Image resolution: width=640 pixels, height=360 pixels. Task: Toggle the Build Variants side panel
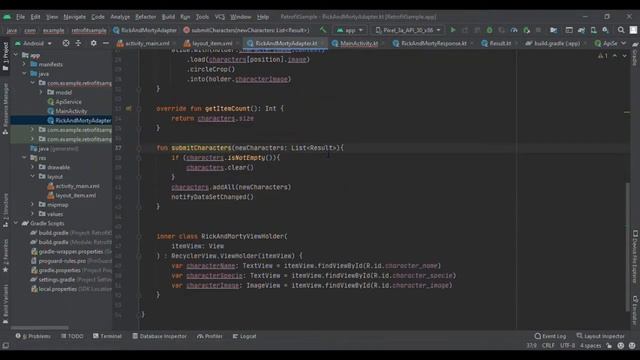coord(5,303)
